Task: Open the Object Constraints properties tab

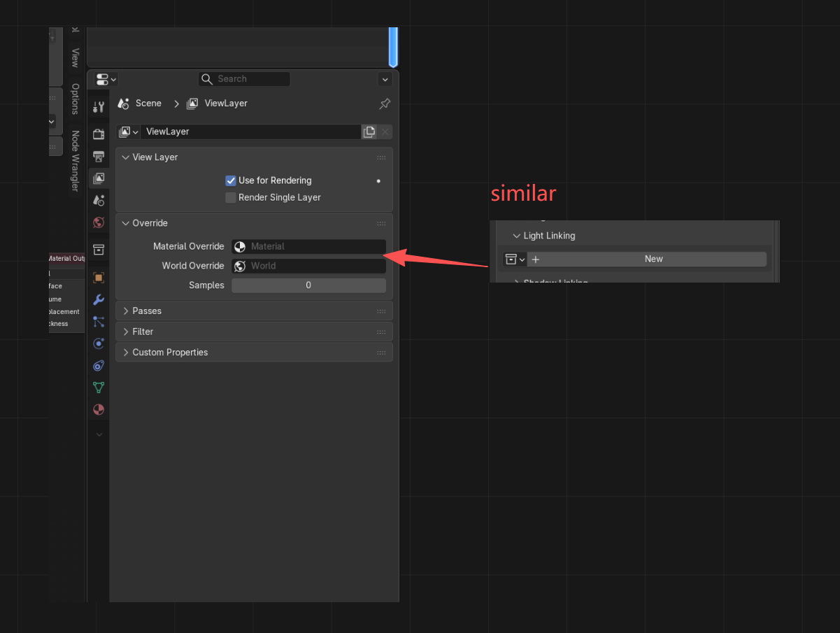Action: coord(99,366)
